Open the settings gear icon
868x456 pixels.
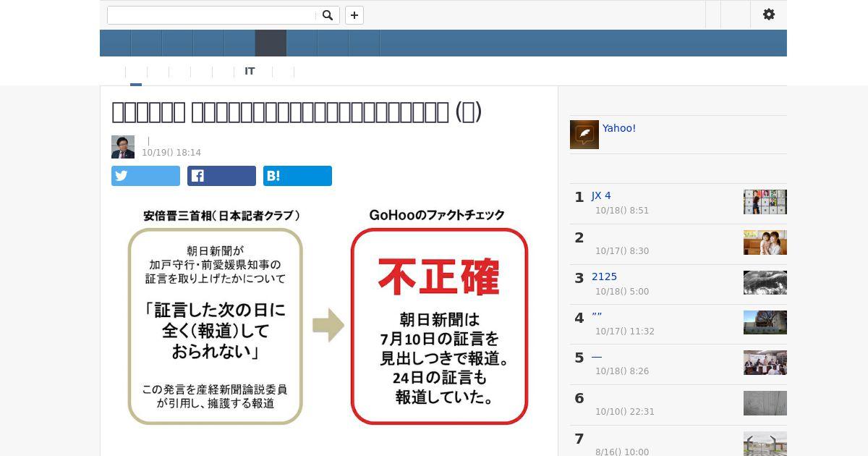(769, 14)
